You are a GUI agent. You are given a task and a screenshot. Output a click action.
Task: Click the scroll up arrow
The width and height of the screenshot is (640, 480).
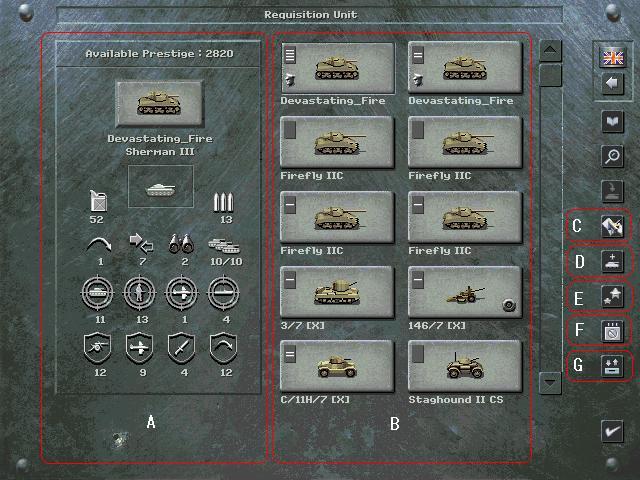click(x=550, y=51)
